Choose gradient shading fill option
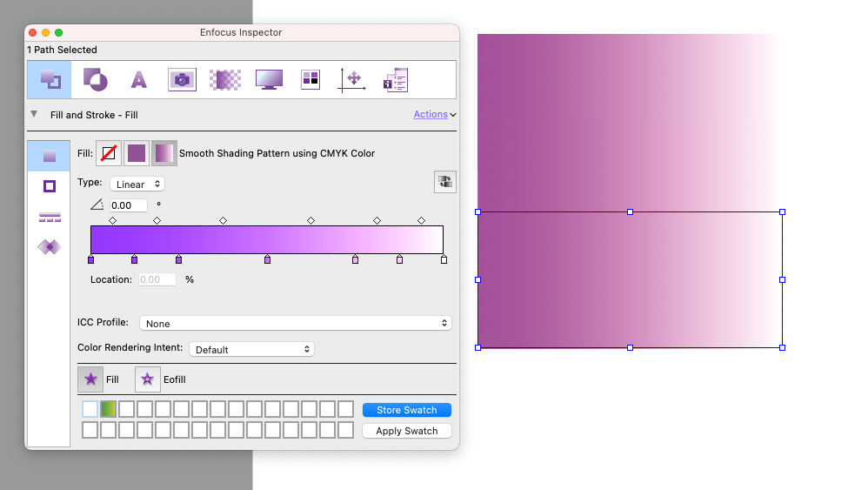This screenshot has height=490, width=868. [164, 153]
